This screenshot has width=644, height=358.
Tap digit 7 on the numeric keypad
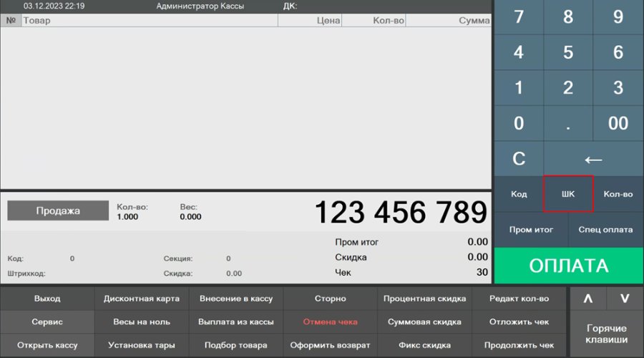[x=519, y=17]
